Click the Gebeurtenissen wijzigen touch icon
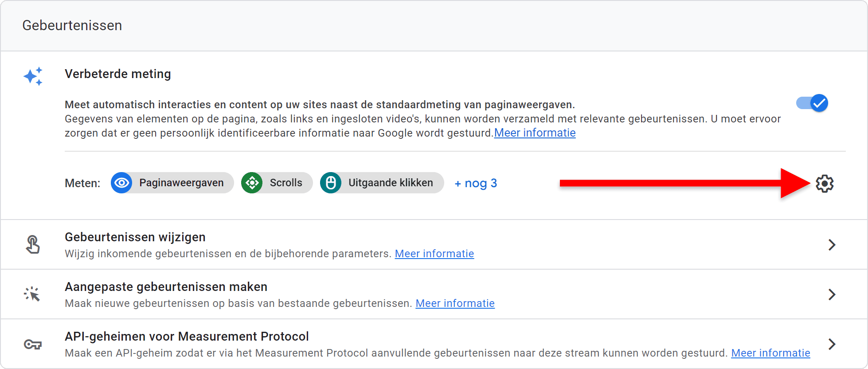This screenshot has height=369, width=868. [x=32, y=244]
